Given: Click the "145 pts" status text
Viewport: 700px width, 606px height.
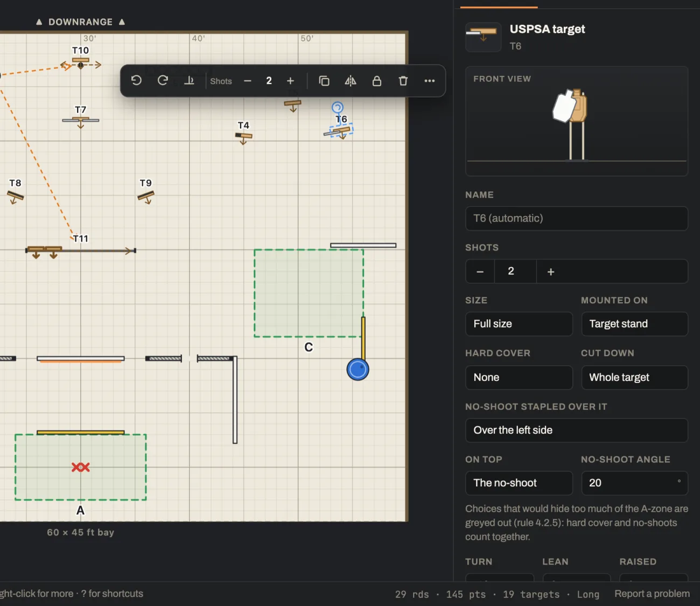Looking at the screenshot, I should click(x=466, y=594).
